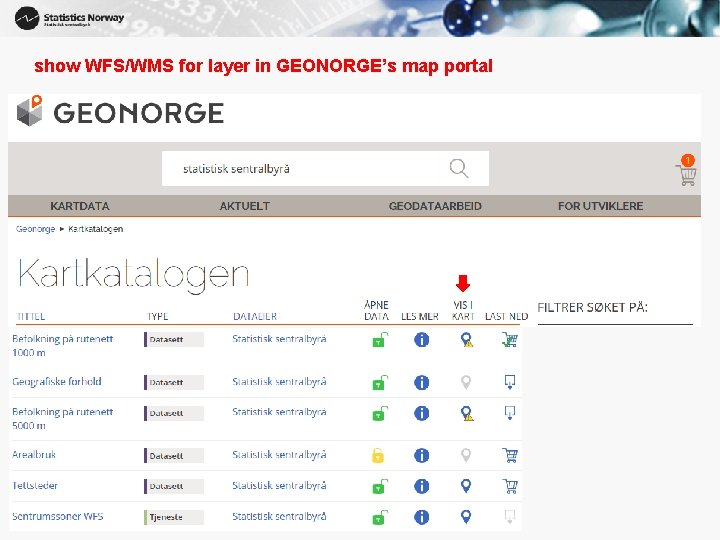Click grey map pin for Geografiske forhold
The image size is (720, 540).
pyautogui.click(x=466, y=382)
